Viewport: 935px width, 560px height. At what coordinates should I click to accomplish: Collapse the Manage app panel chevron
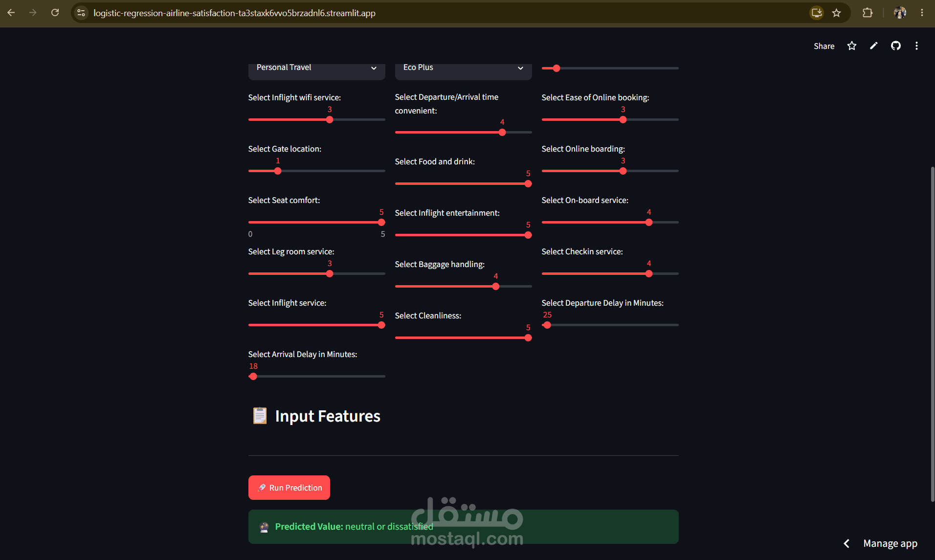tap(846, 543)
